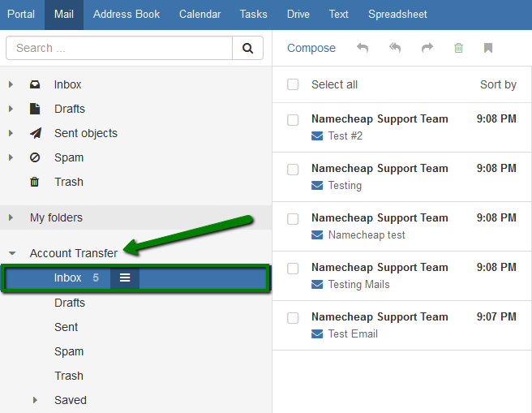Viewport: 532px width, 413px height.
Task: Expand the Saved folder arrow
Action: (35, 400)
